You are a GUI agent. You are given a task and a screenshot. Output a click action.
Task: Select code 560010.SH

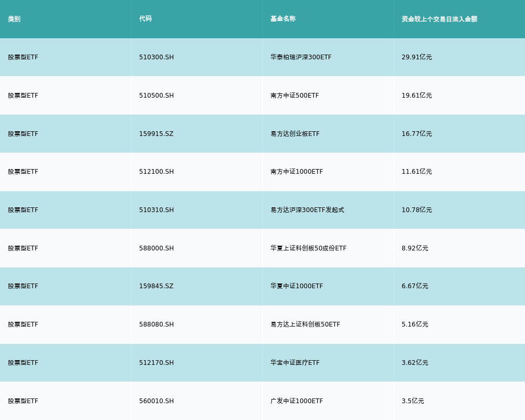click(156, 401)
